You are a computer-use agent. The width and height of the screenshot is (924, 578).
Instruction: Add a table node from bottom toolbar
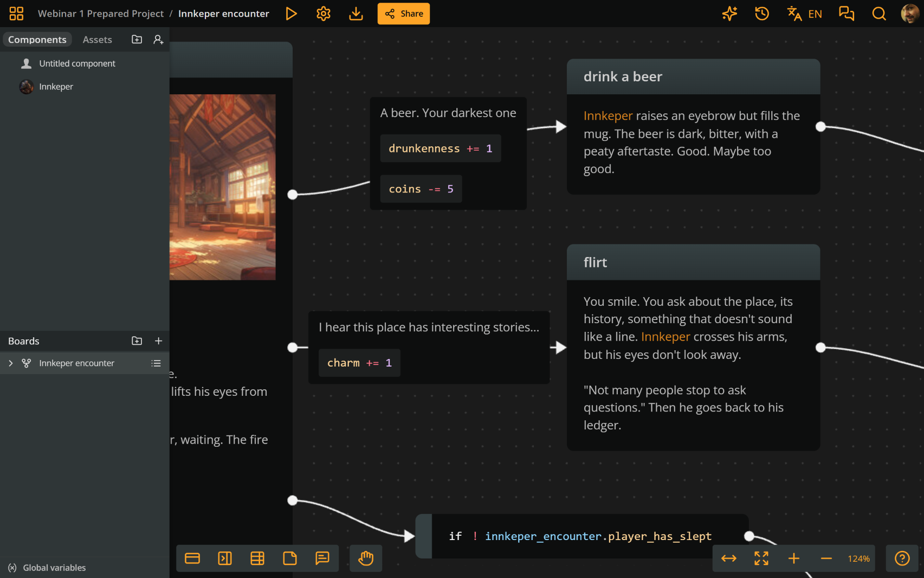click(x=257, y=558)
